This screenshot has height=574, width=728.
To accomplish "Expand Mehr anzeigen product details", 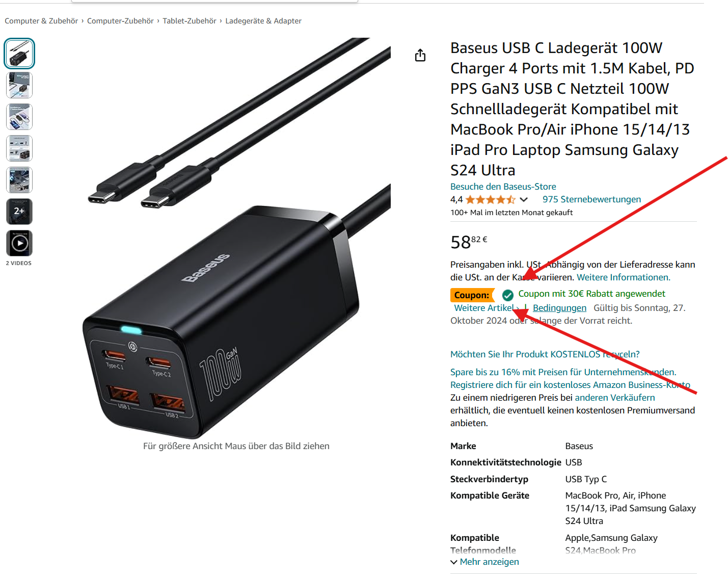I will pos(484,562).
